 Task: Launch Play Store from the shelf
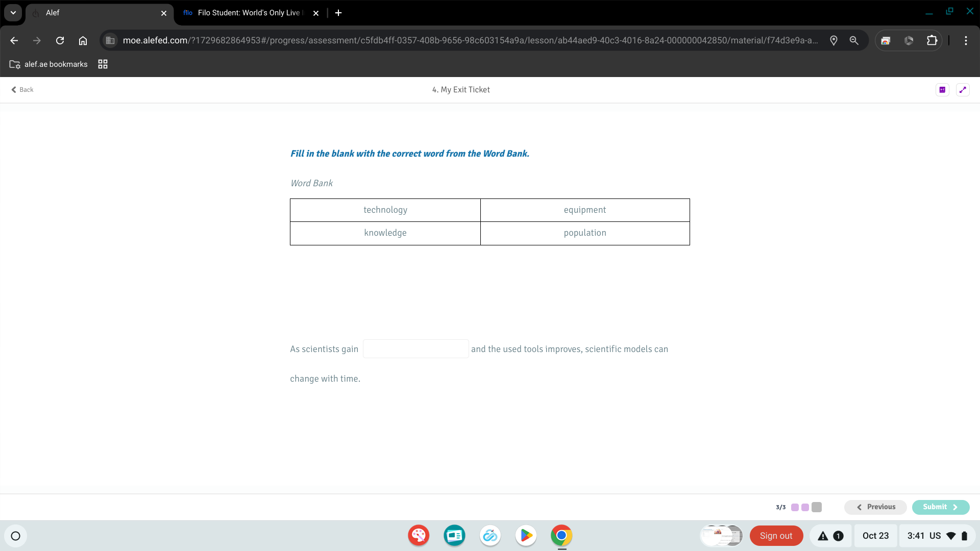click(x=526, y=536)
